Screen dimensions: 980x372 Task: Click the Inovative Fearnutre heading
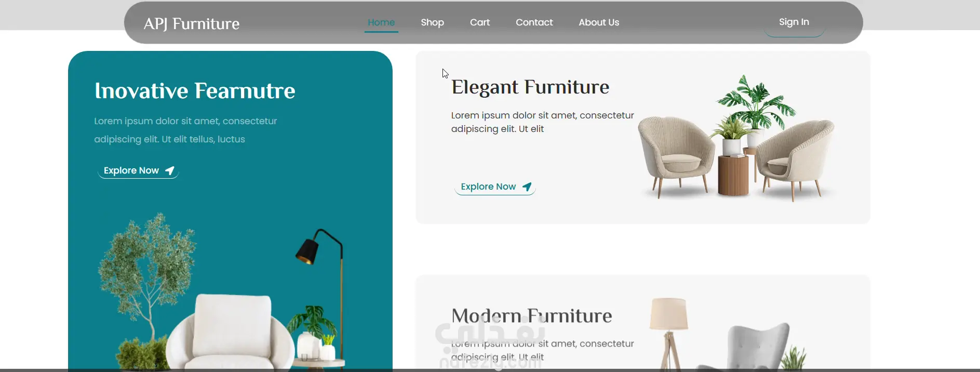click(x=195, y=91)
